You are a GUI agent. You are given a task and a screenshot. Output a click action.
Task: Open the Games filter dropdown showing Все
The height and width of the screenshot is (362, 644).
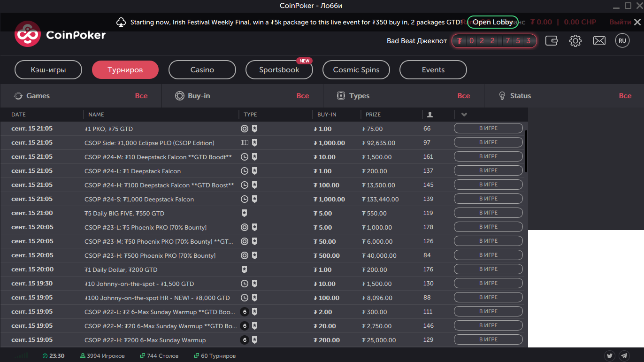141,96
